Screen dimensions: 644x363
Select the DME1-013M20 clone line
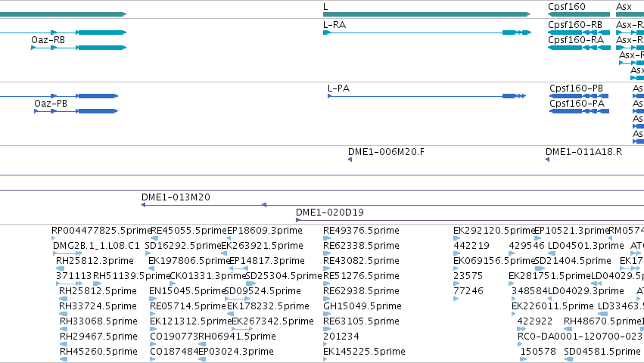(393, 205)
